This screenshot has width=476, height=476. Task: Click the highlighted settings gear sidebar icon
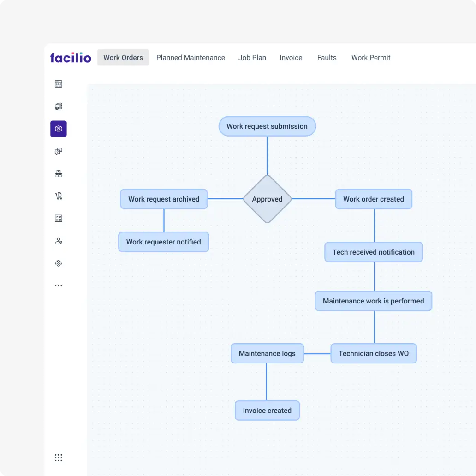pos(58,129)
